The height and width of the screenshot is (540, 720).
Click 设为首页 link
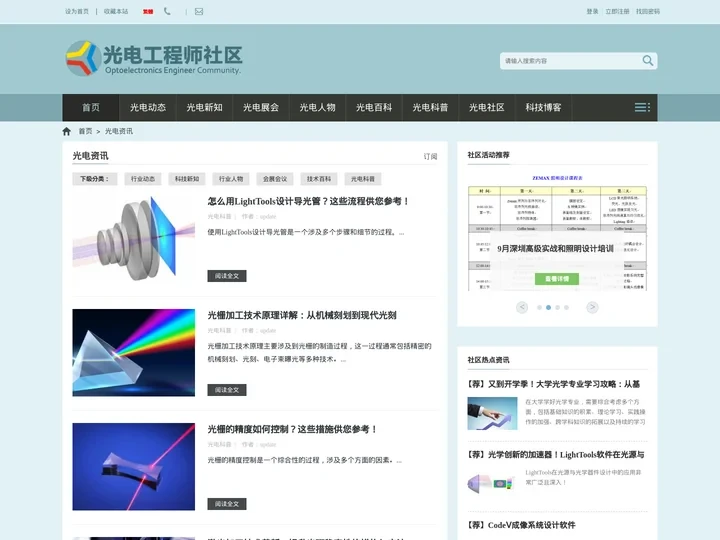77,11
